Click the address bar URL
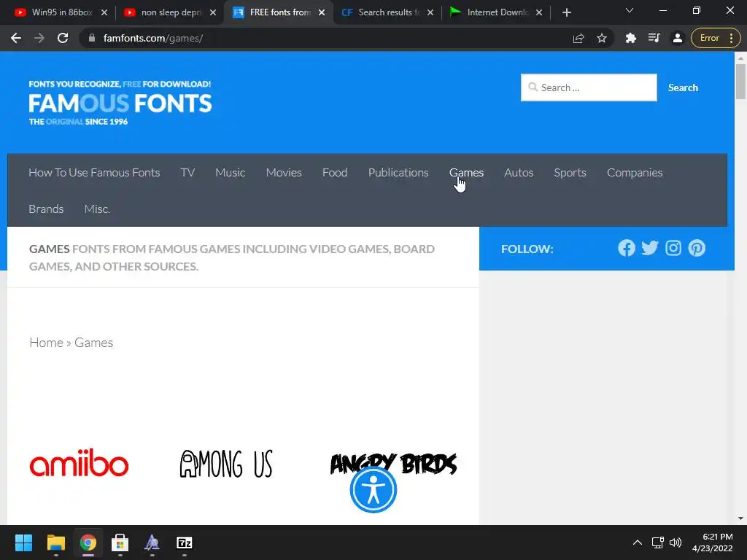747x560 pixels. [x=153, y=38]
